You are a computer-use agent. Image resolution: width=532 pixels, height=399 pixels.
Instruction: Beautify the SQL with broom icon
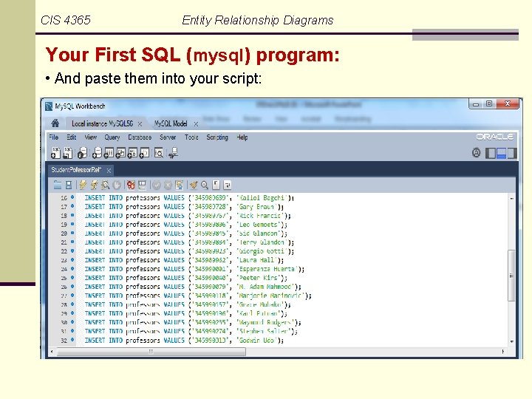click(194, 185)
